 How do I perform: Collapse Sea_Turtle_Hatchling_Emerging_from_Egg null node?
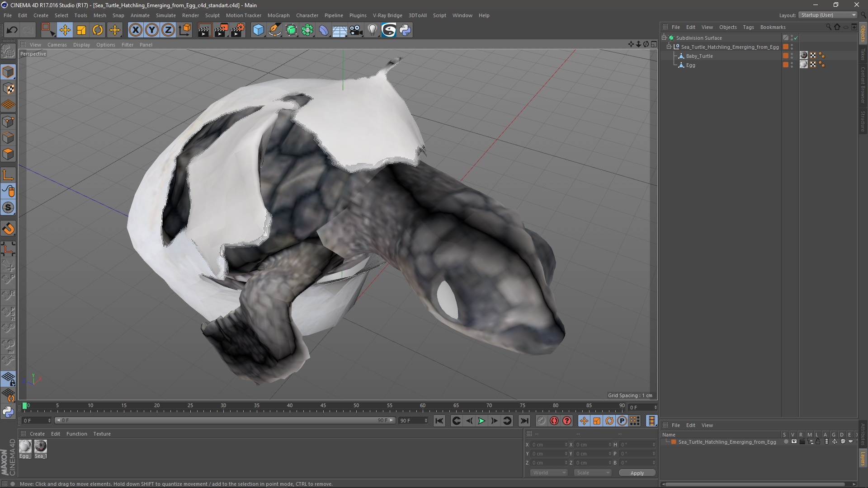click(x=669, y=47)
